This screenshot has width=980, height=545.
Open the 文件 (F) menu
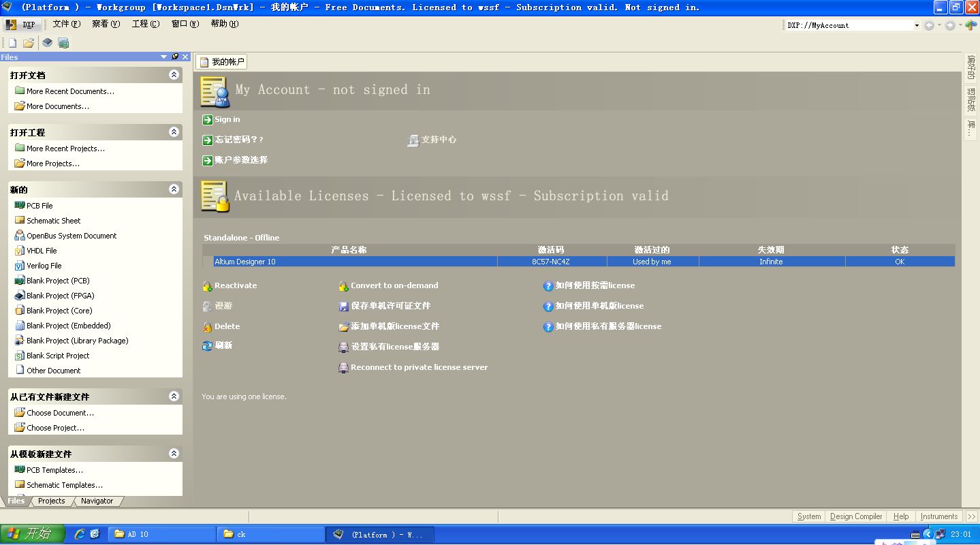click(x=67, y=24)
